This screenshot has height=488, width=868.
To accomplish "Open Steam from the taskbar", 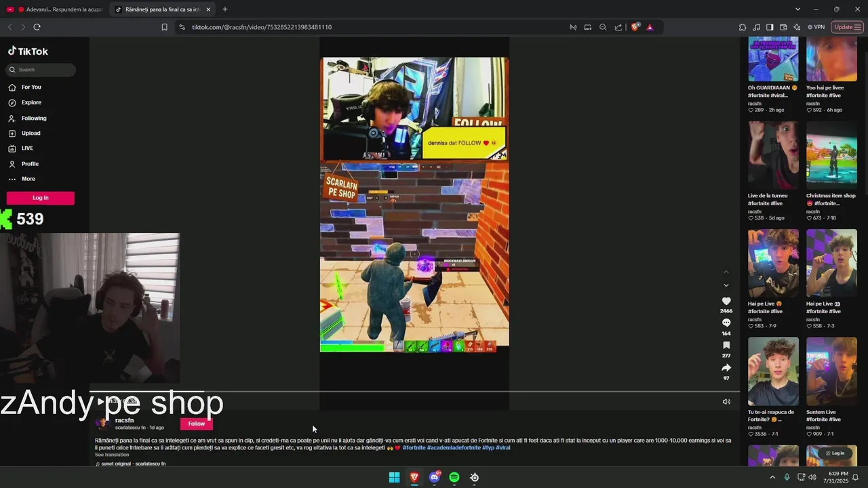I will [x=475, y=477].
